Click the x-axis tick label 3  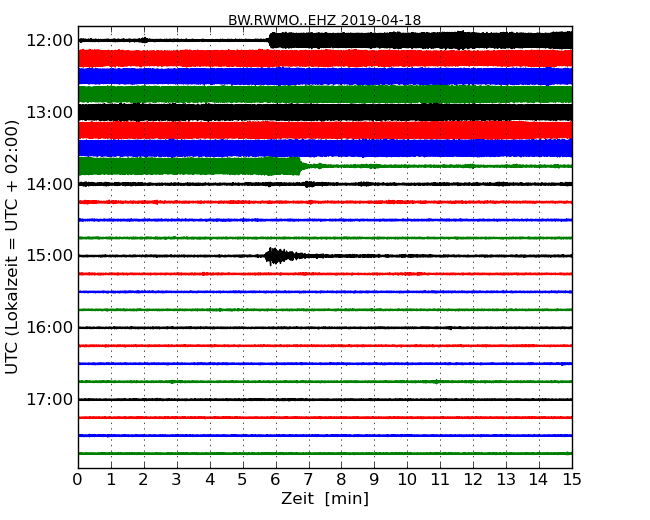tap(177, 480)
